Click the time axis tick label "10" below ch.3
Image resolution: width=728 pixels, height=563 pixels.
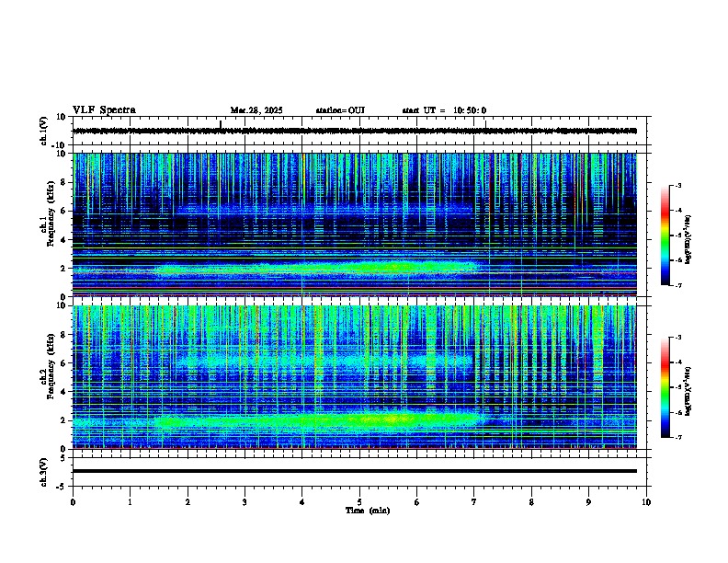pyautogui.click(x=646, y=502)
